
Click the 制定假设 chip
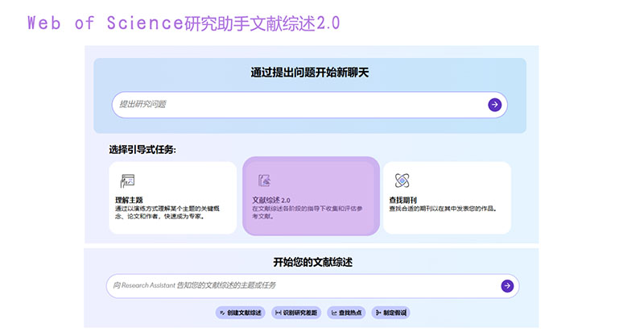pyautogui.click(x=390, y=313)
